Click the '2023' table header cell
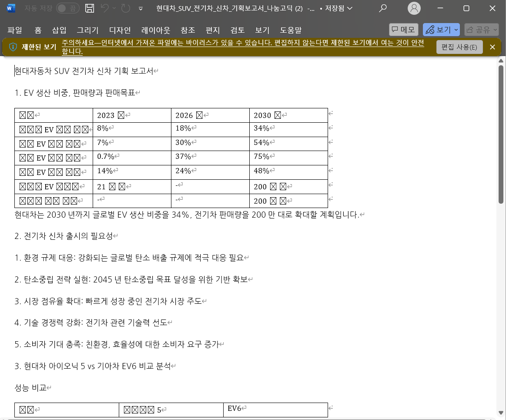506x420 pixels. [132, 115]
